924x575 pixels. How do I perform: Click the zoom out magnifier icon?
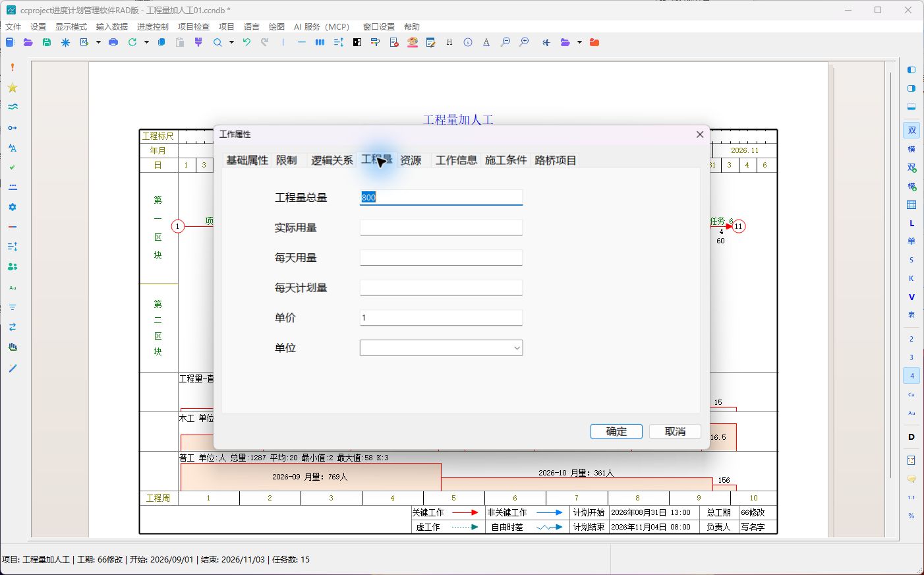tap(505, 42)
